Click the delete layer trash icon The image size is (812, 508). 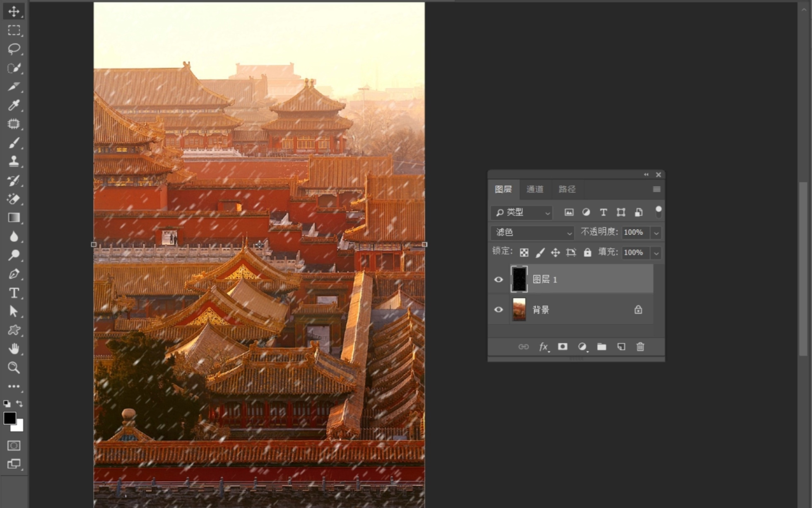pos(640,347)
